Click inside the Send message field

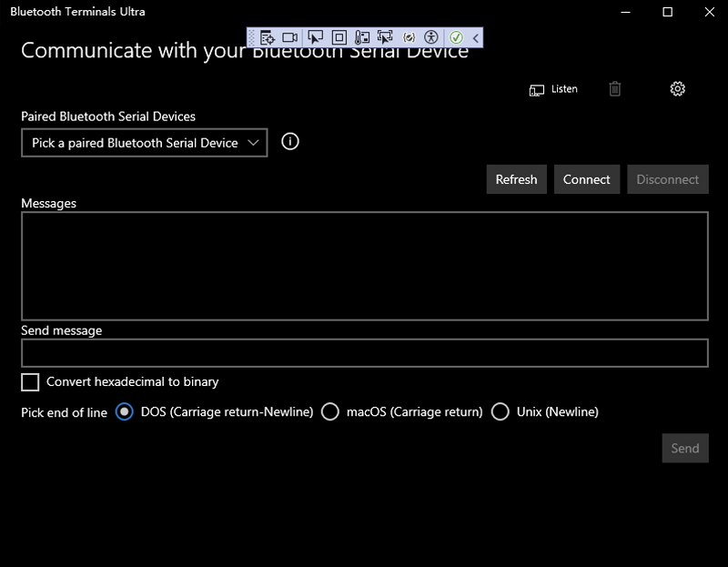tap(364, 351)
